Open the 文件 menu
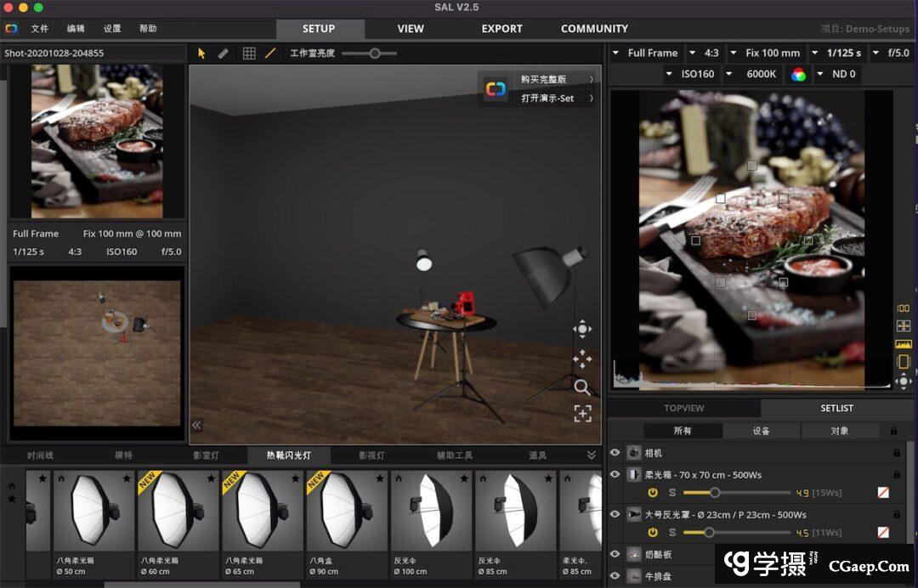Screen dimensions: 918x588 (40, 29)
